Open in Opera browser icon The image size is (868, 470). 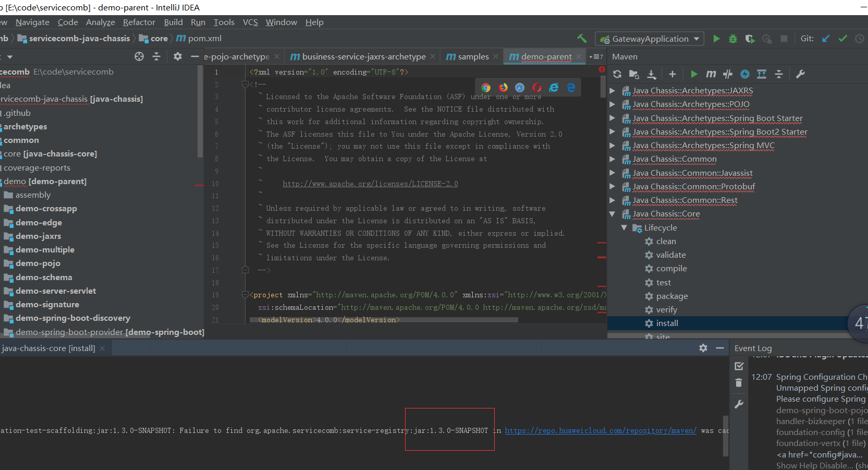point(537,88)
